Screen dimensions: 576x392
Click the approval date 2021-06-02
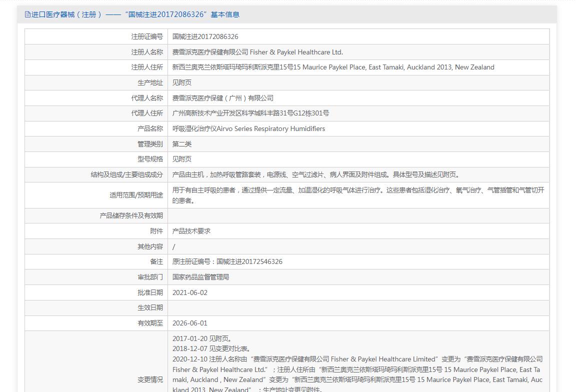(x=189, y=292)
